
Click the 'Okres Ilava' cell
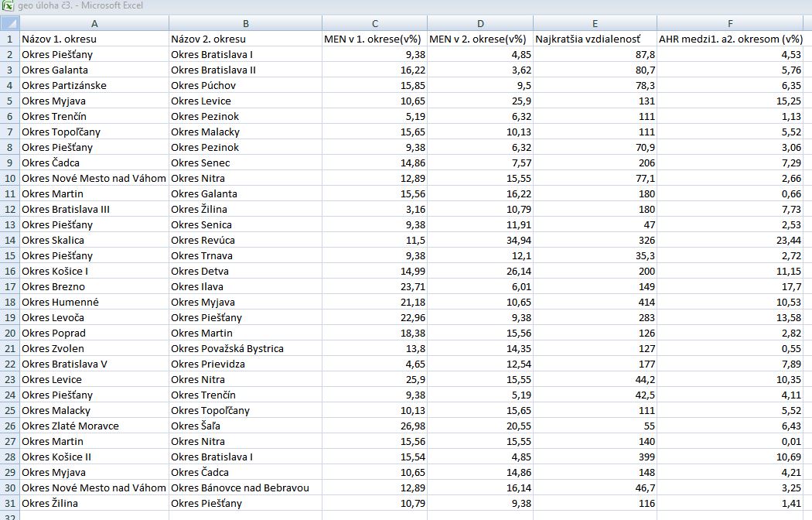coord(245,287)
